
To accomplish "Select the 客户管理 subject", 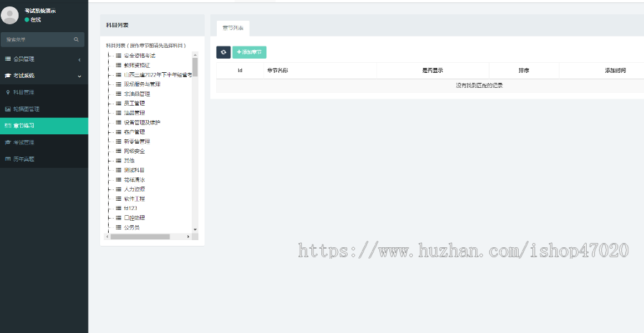I will 135,132.
